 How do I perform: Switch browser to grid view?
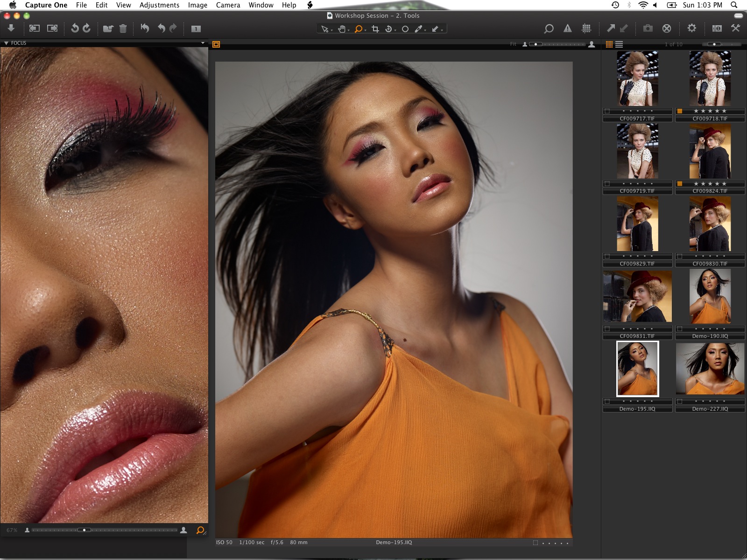coord(609,44)
